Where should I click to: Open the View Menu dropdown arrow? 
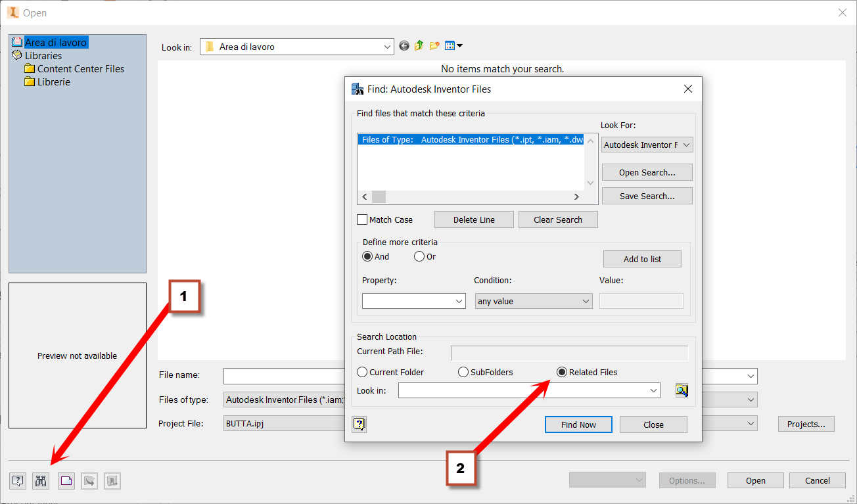(x=459, y=45)
